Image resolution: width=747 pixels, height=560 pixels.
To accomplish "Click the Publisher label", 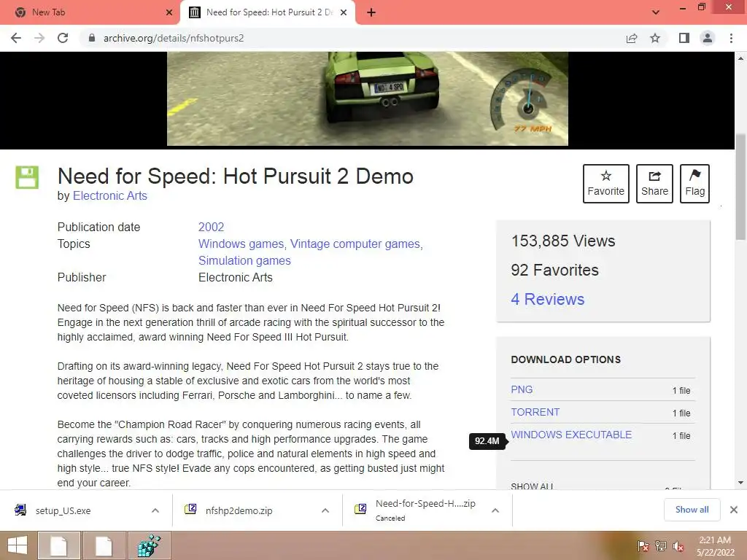I will [x=82, y=278].
